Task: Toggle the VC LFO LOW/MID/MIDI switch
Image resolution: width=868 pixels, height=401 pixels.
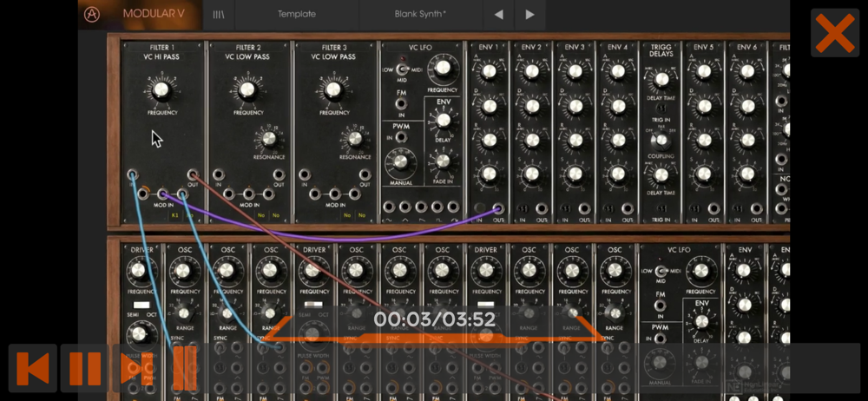Action: (403, 69)
